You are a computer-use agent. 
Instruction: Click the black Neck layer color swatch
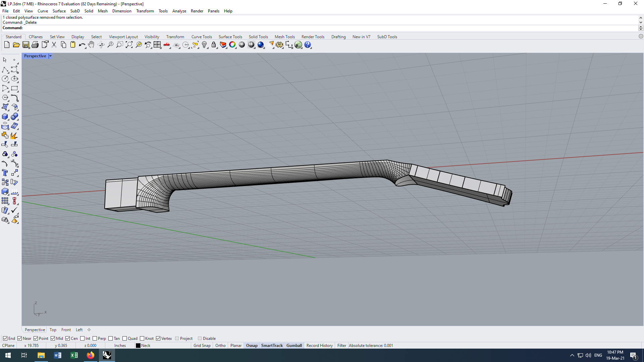[138, 346]
